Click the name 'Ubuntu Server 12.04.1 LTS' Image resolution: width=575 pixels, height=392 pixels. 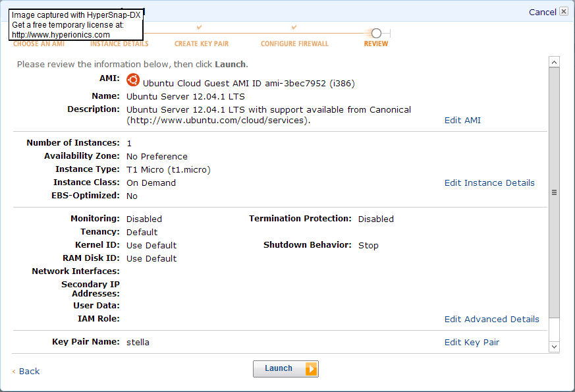(186, 97)
